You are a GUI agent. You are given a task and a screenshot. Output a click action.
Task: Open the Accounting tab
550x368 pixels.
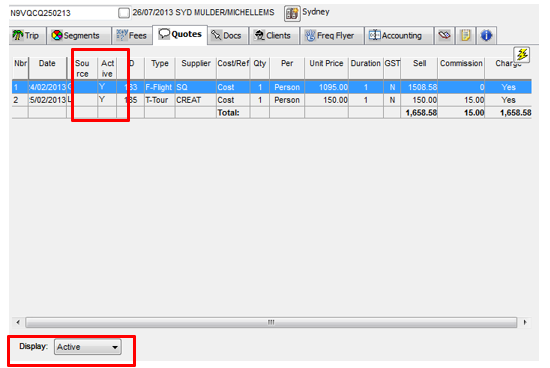pyautogui.click(x=398, y=35)
